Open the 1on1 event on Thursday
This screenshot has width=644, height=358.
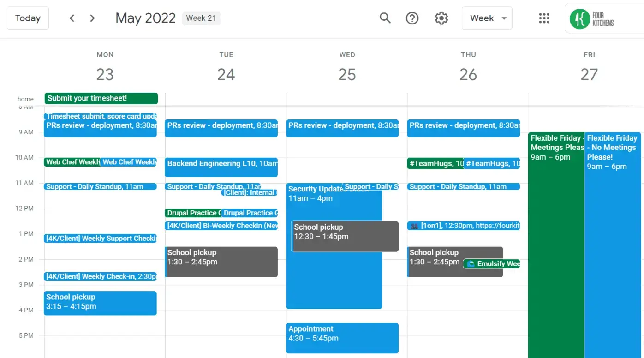click(464, 226)
